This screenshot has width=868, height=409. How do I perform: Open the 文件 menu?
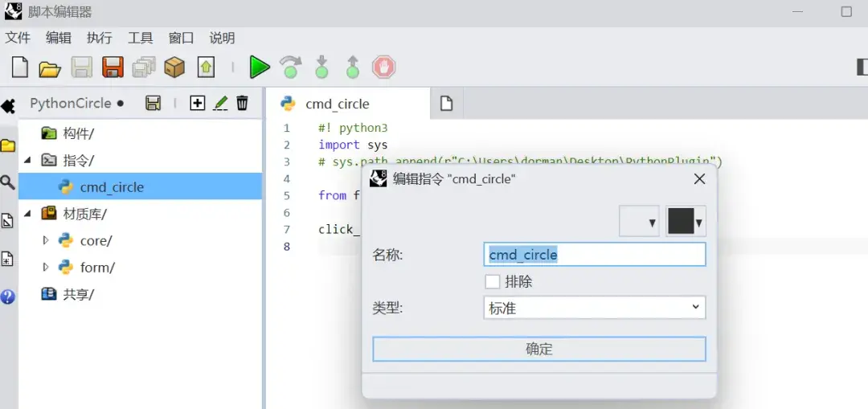[x=18, y=39]
